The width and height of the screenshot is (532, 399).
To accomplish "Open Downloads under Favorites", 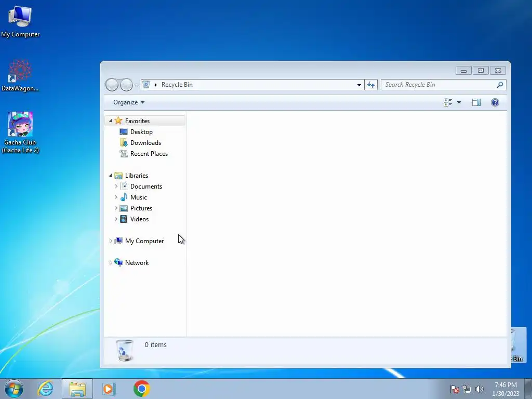I will (145, 143).
